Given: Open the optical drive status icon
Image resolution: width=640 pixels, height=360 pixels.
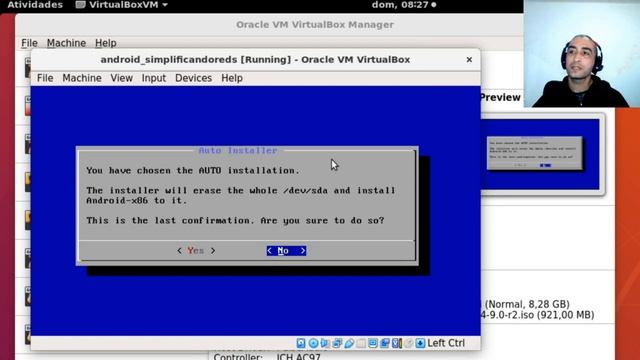Looking at the screenshot, I should point(313,343).
